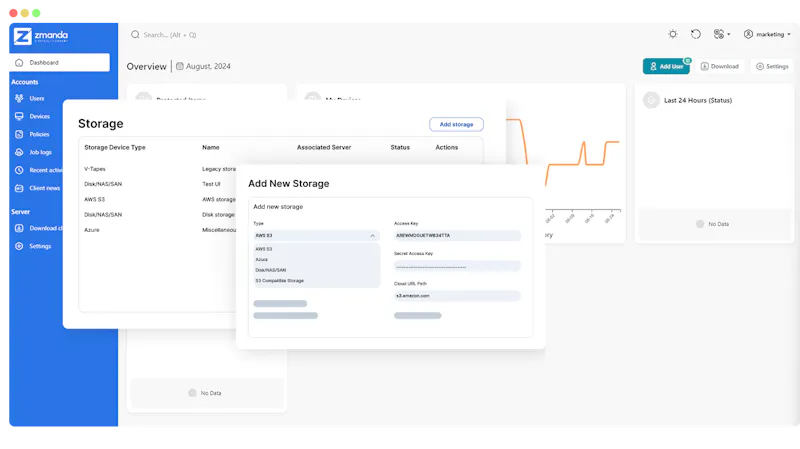Focus the Search input field
Screen dimensions: 800x449
point(169,35)
